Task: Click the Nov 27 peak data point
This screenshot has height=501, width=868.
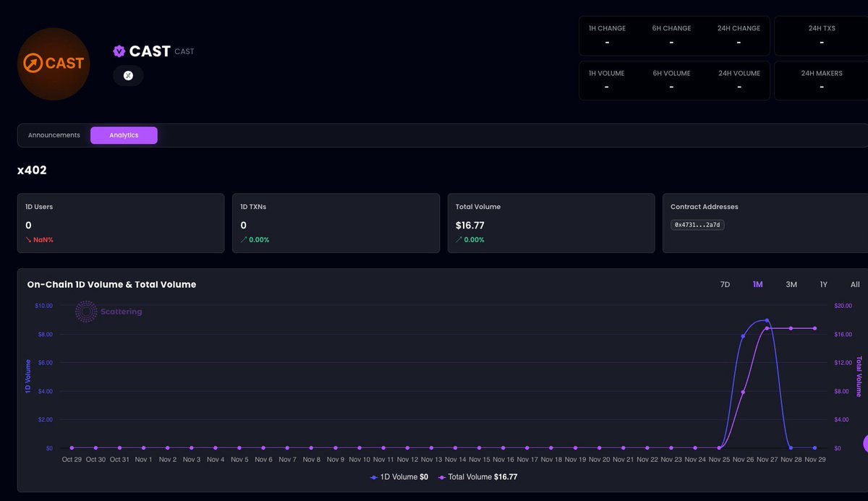Action: pyautogui.click(x=767, y=320)
